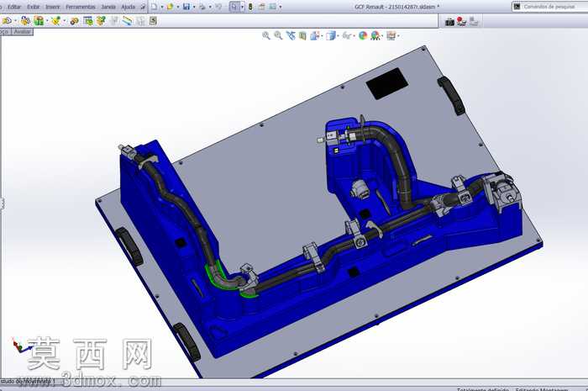This screenshot has height=391, width=588.
Task: Expand the View Orientation dropdown arrow
Action: coord(322,36)
